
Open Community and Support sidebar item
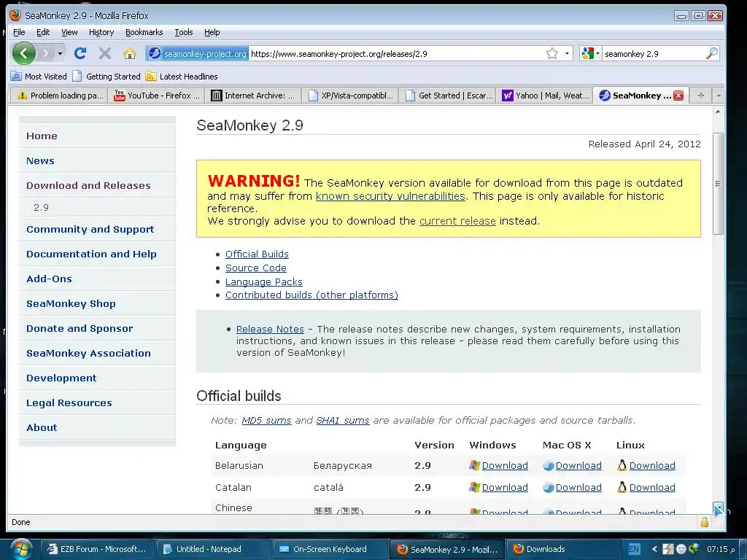pos(90,229)
